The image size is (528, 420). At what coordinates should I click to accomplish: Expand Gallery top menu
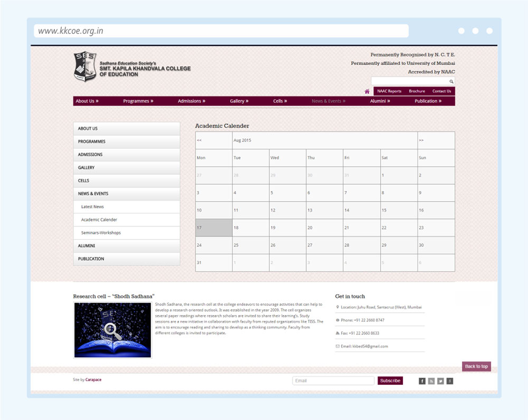pyautogui.click(x=239, y=101)
